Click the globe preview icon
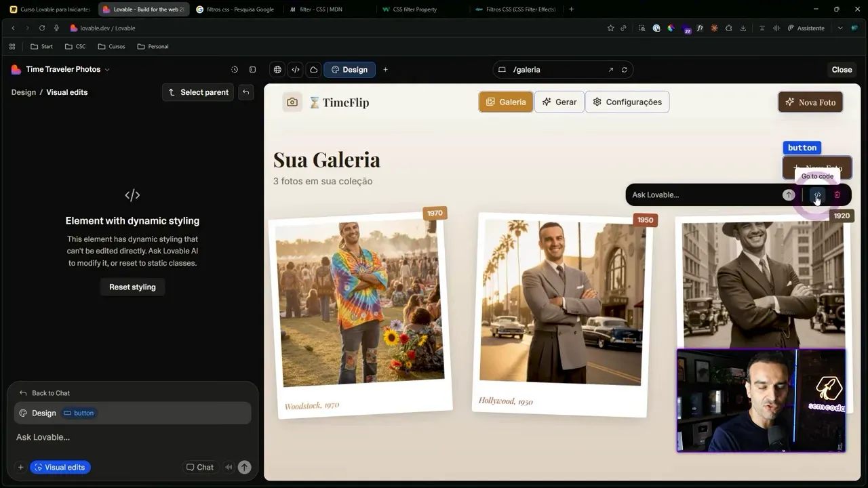The image size is (868, 488). [x=277, y=70]
